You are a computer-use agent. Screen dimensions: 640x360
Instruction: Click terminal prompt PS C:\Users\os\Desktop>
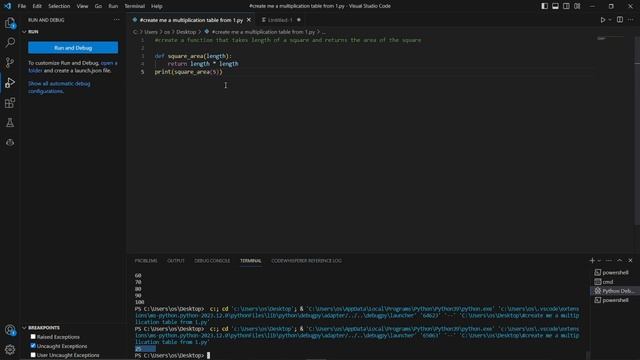click(170, 356)
